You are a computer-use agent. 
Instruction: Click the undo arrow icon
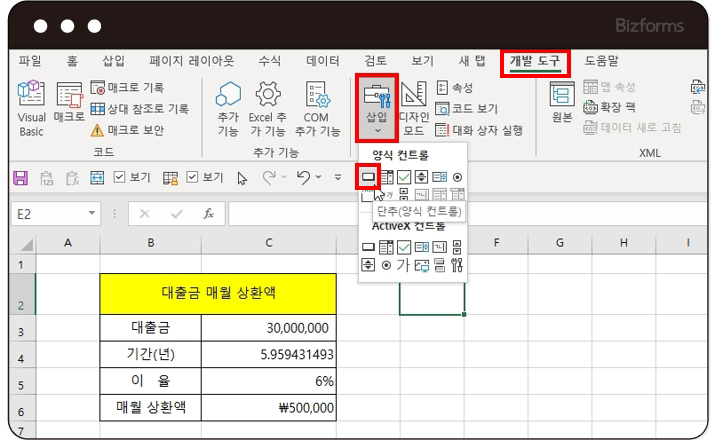(303, 177)
